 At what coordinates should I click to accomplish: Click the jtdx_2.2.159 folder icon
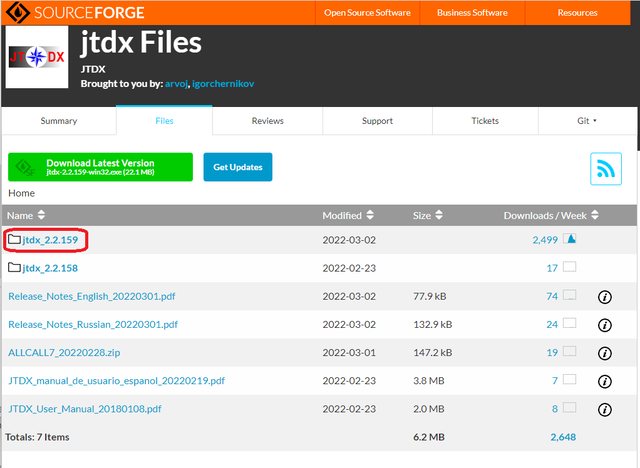coord(14,240)
